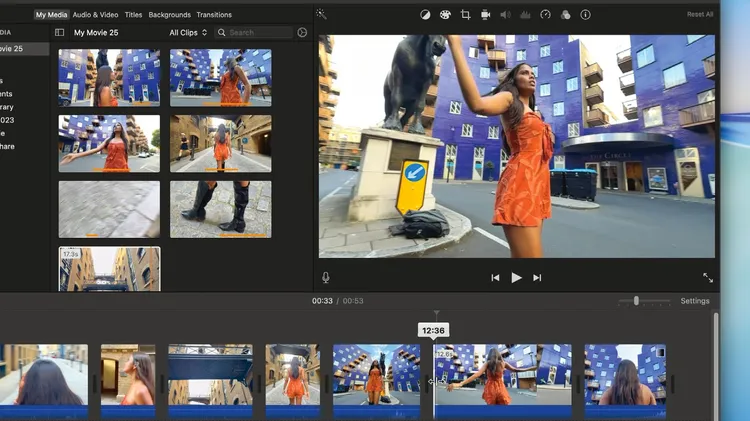Click Reset All button
This screenshot has width=750, height=421.
700,15
